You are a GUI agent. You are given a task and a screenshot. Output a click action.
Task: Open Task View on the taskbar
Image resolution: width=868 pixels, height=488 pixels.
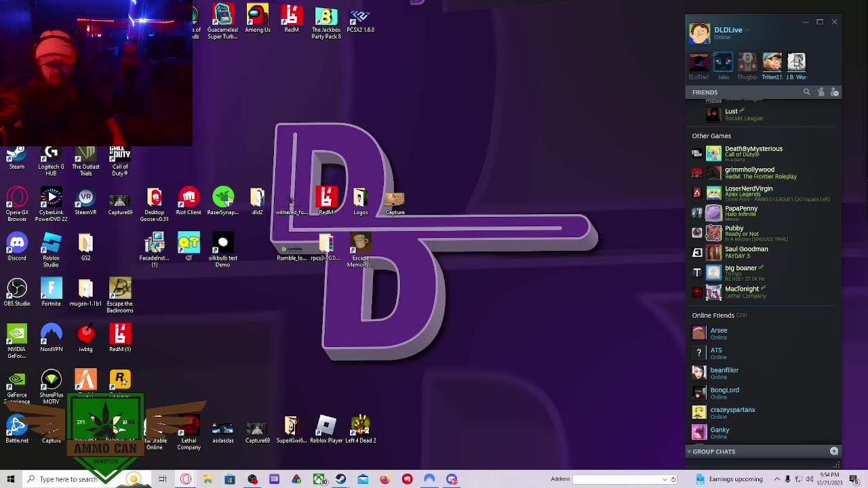(x=163, y=479)
